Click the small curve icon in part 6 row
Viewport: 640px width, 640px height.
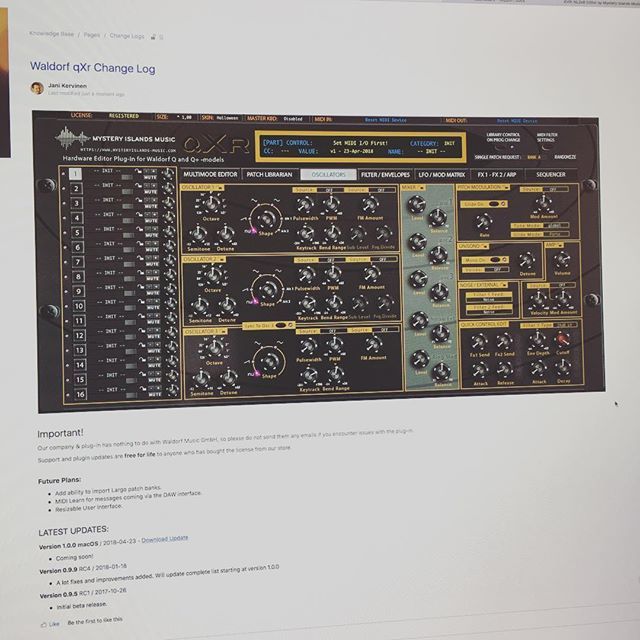click(139, 243)
